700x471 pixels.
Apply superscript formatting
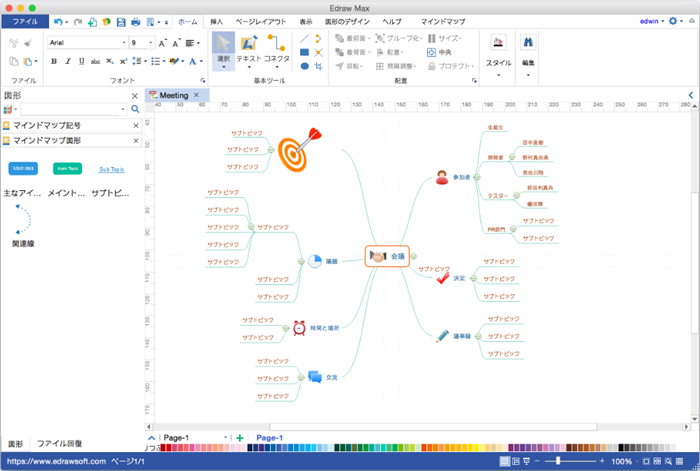pyautogui.click(x=124, y=62)
